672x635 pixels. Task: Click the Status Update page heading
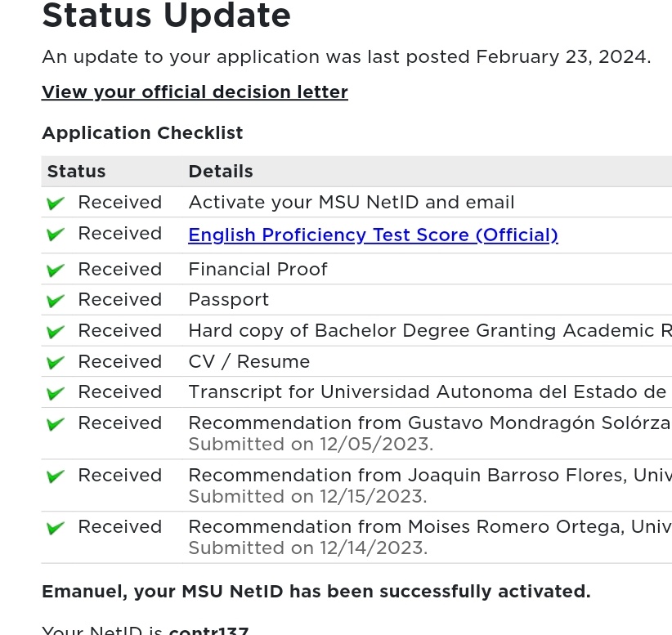click(x=166, y=16)
